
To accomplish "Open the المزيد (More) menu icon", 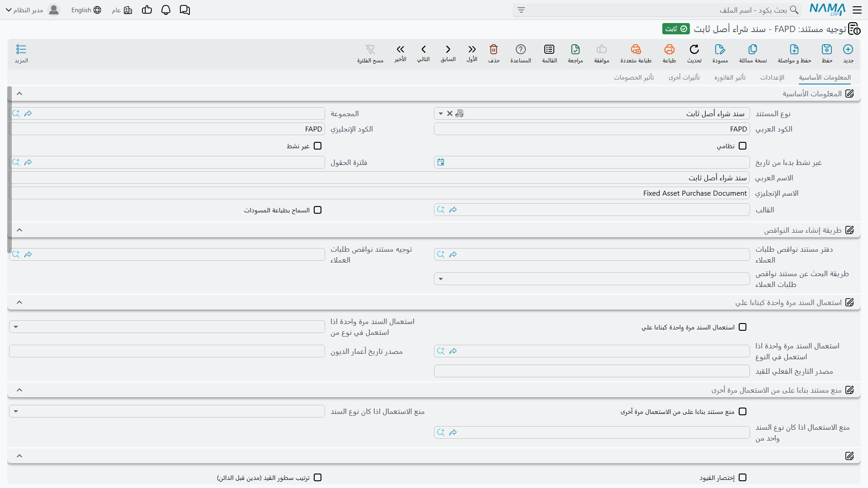I will [21, 49].
